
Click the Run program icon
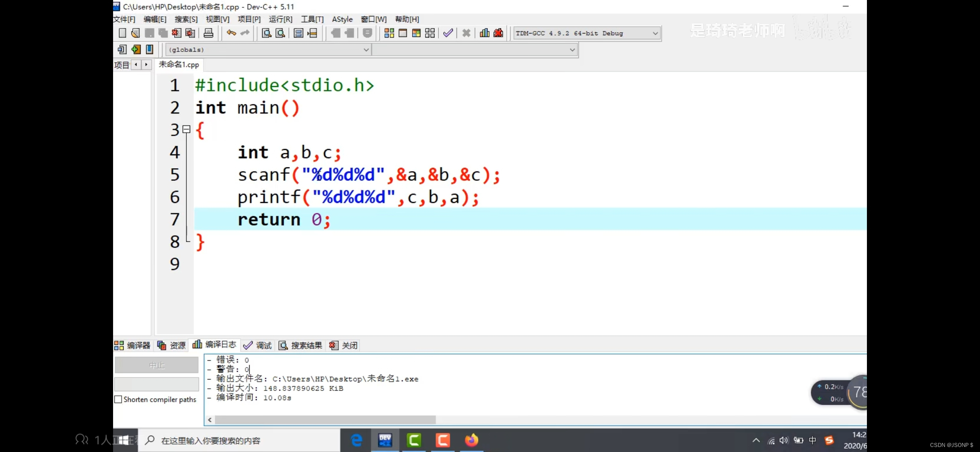[402, 33]
